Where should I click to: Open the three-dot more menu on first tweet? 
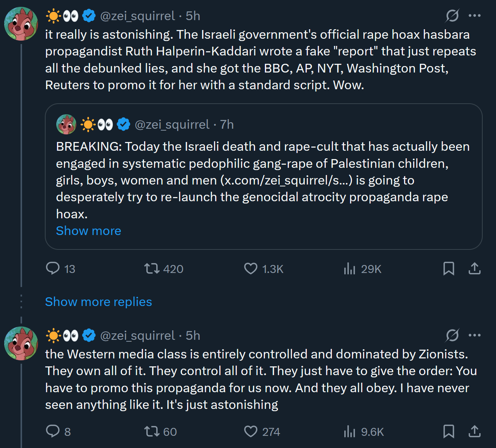coord(475,16)
